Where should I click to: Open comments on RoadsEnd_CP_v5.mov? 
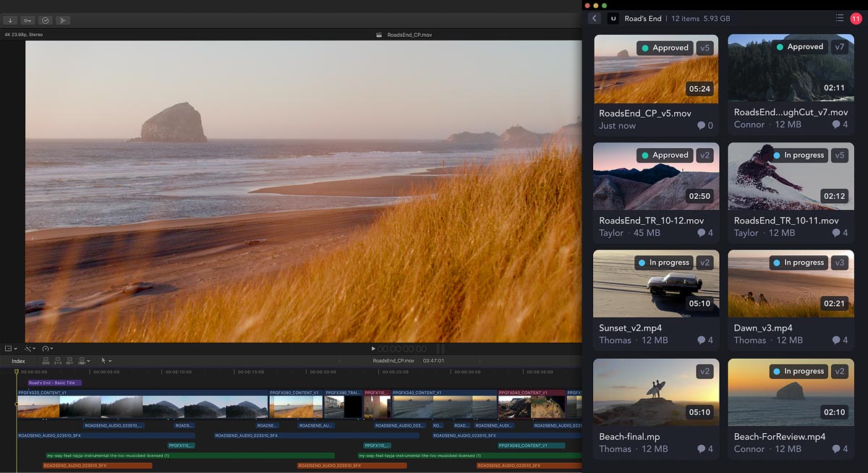705,126
